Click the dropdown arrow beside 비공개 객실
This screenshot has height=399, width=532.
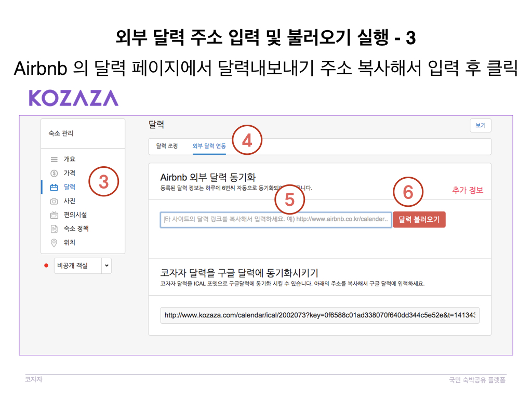[x=107, y=265]
